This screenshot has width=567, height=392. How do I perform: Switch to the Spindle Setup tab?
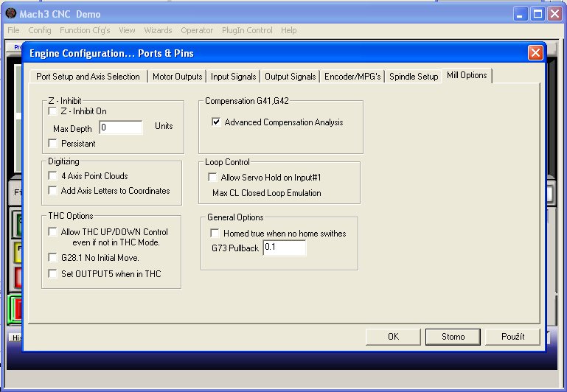(414, 77)
